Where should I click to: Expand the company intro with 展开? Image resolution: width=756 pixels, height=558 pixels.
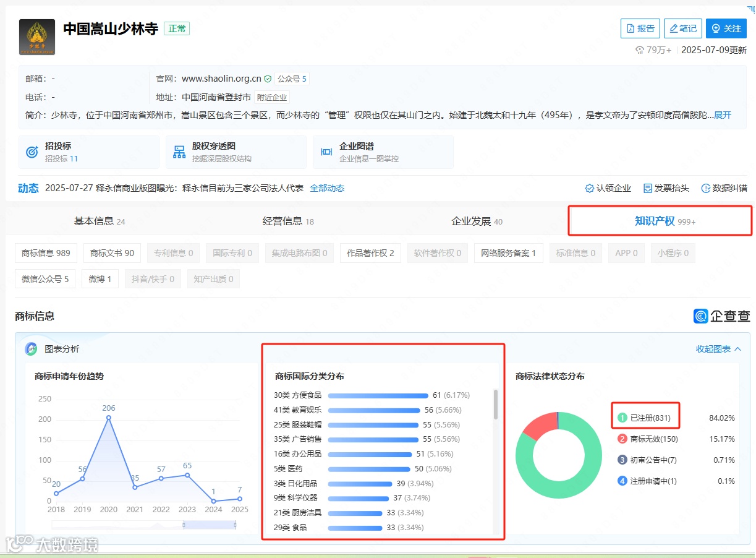coord(723,115)
